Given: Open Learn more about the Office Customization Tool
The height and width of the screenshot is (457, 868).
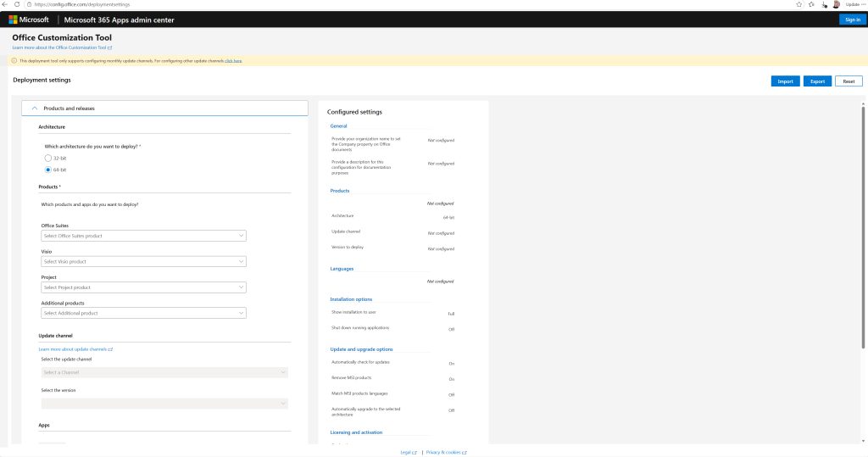Looking at the screenshot, I should coord(62,47).
